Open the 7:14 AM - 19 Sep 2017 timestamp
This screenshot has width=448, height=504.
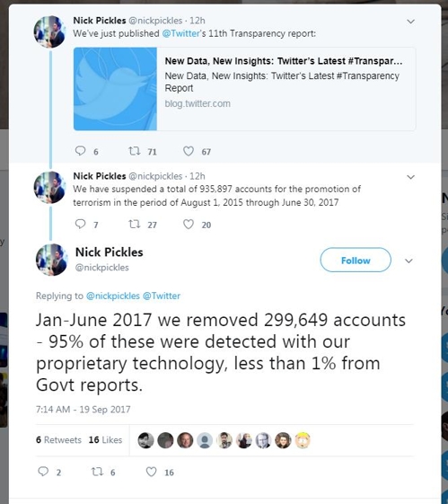click(x=83, y=409)
